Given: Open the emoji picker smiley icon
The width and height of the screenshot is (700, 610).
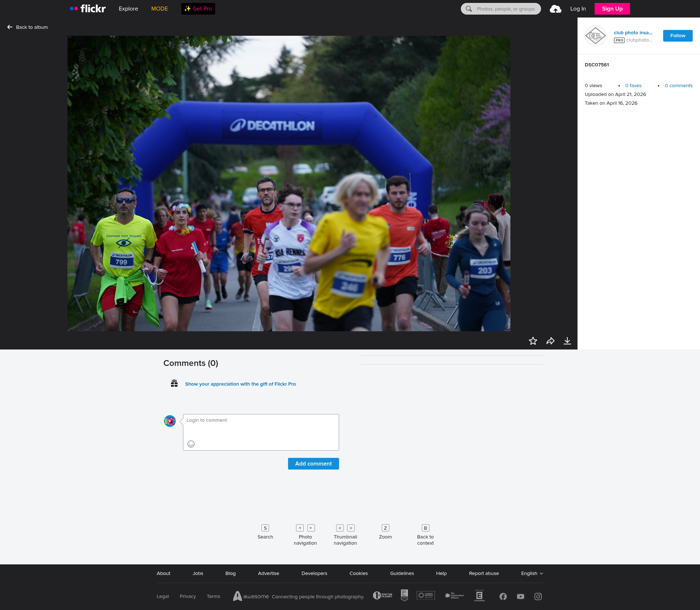Looking at the screenshot, I should [x=191, y=444].
